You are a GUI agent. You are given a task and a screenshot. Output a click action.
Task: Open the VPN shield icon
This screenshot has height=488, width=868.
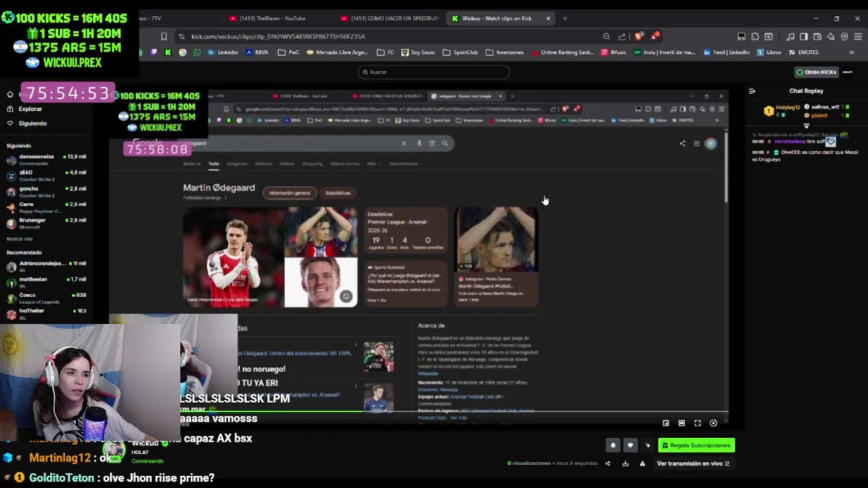[x=844, y=37]
